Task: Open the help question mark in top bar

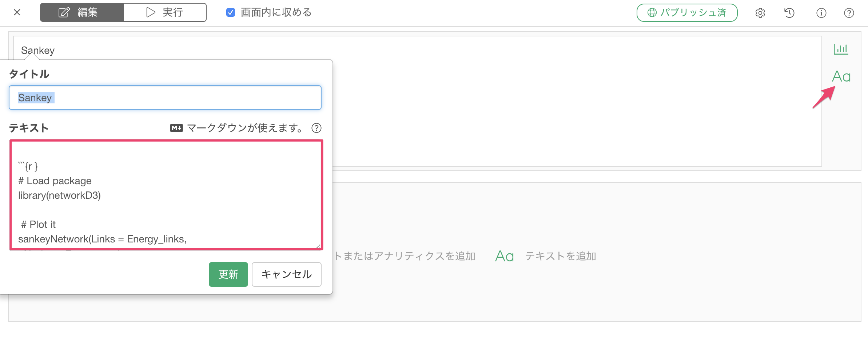Action: click(x=849, y=13)
